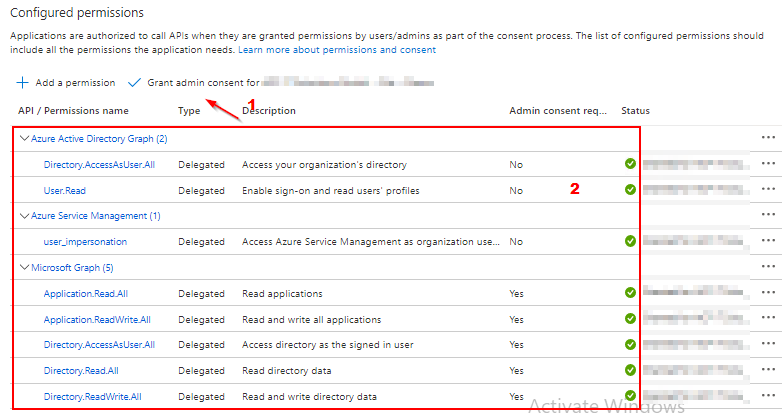Open Application.ReadWrite.All permission link
This screenshot has width=782, height=419.
[x=97, y=320]
